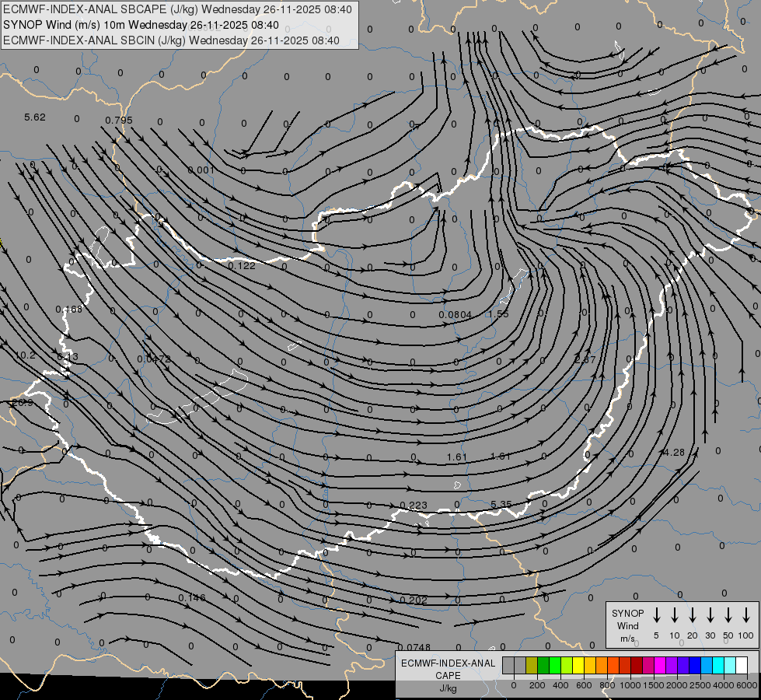Click the 0.202 value on the map
Viewport: 761px width, 700px height.
[x=414, y=600]
